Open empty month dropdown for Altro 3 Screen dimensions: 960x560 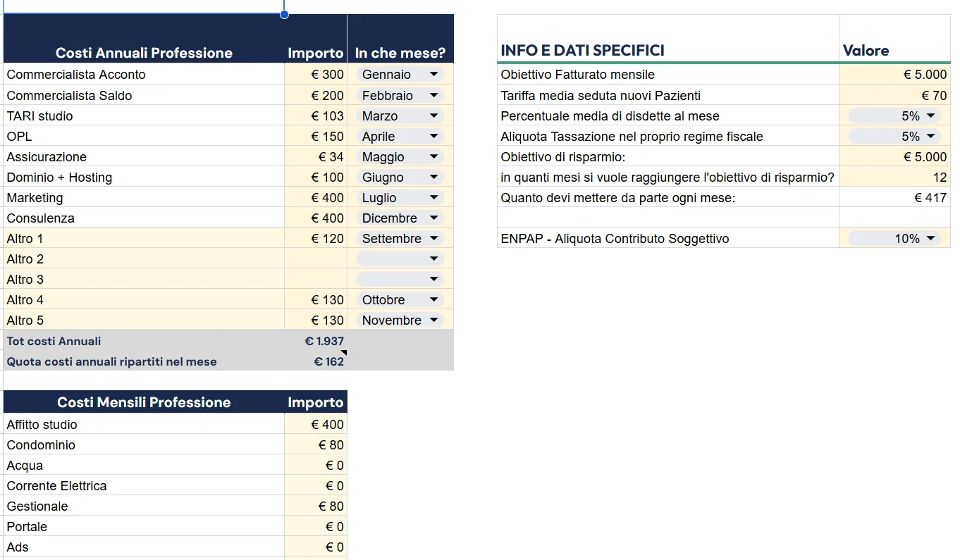[400, 280]
